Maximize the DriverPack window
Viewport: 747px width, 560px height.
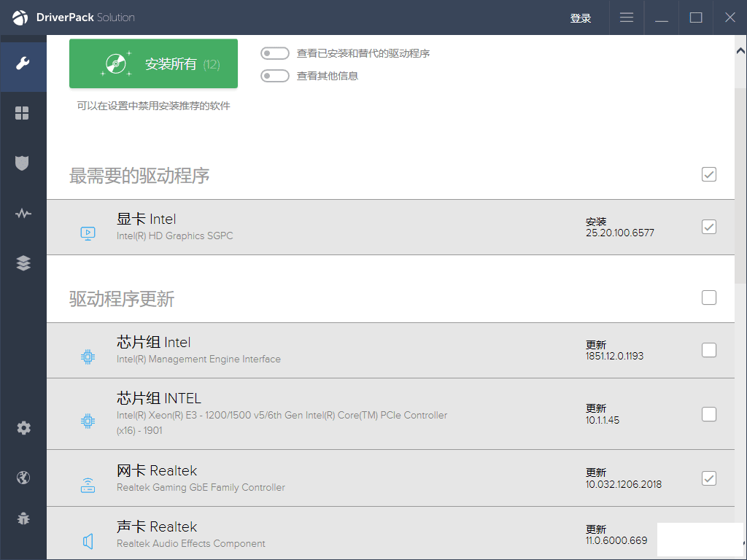pos(696,17)
